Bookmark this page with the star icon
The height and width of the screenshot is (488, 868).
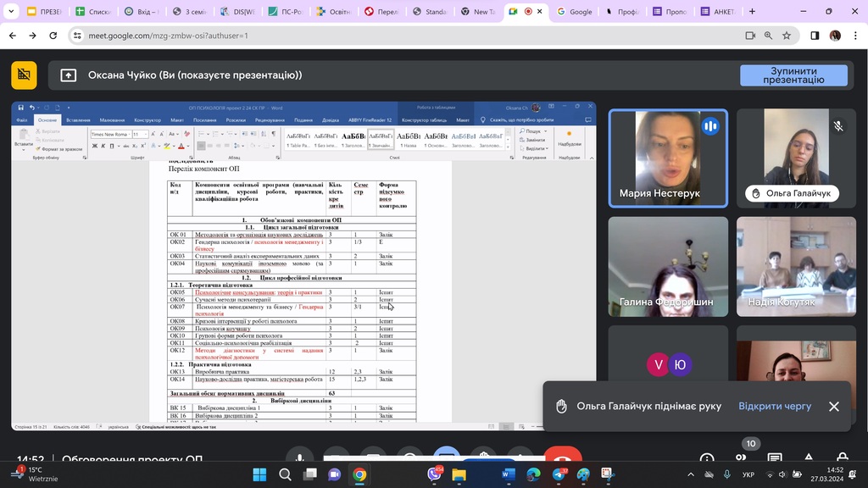click(787, 36)
